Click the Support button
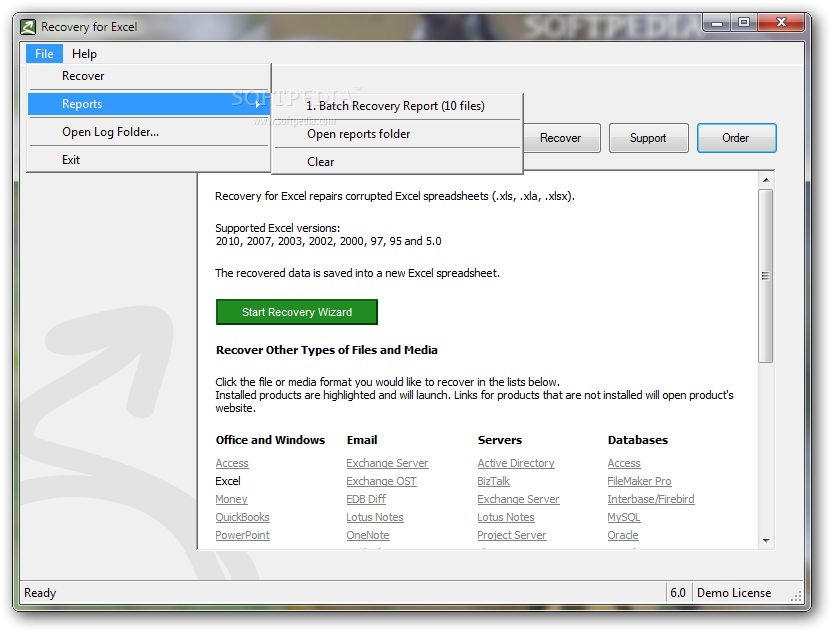Image resolution: width=832 pixels, height=632 pixels. point(648,138)
